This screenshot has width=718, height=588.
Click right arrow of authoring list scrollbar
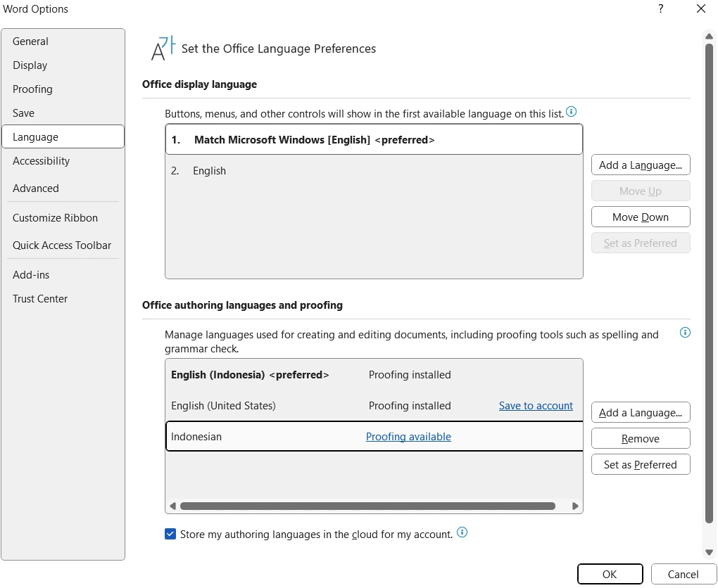tap(575, 506)
